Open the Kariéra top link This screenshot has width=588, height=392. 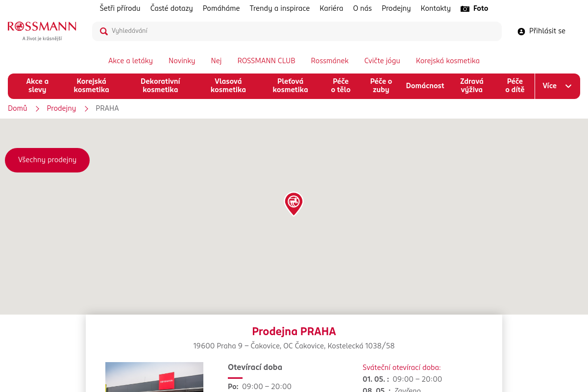click(331, 9)
